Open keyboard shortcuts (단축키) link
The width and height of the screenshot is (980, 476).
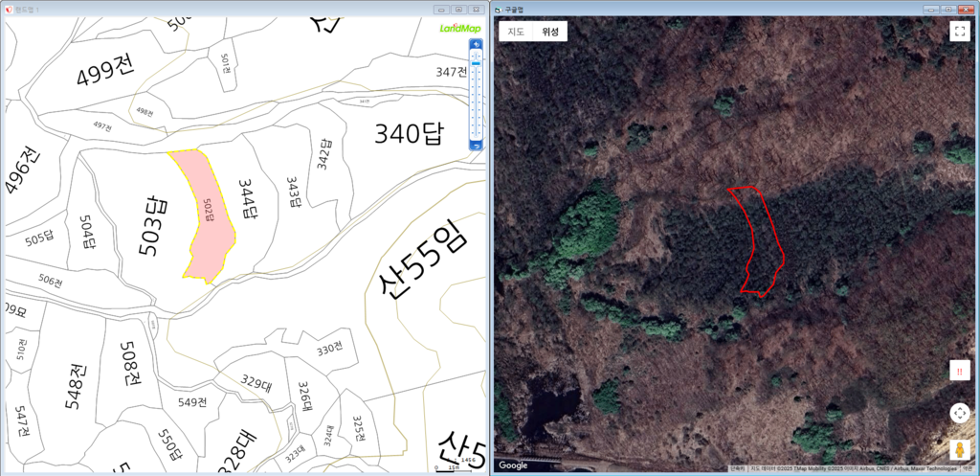click(739, 468)
